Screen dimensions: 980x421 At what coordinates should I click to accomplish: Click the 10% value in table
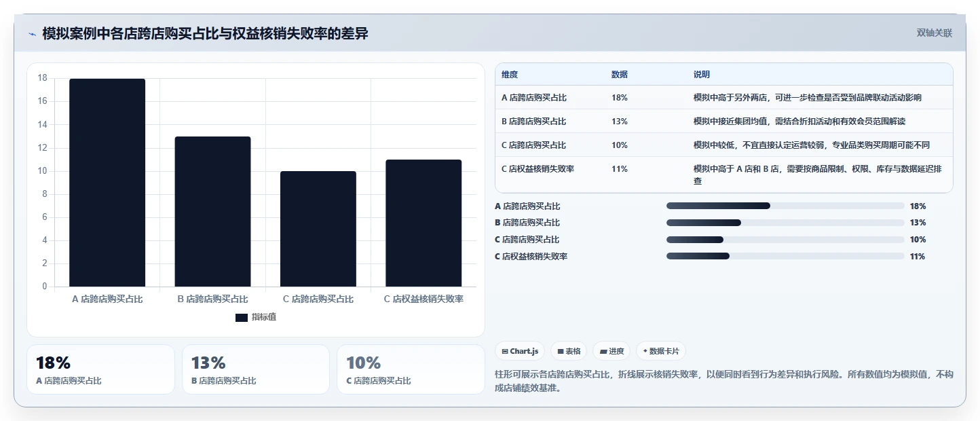(620, 145)
